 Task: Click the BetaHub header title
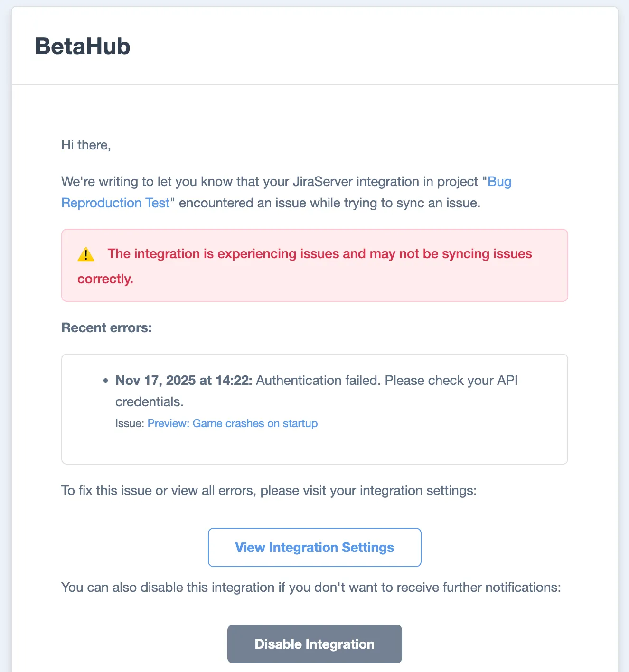click(x=83, y=47)
